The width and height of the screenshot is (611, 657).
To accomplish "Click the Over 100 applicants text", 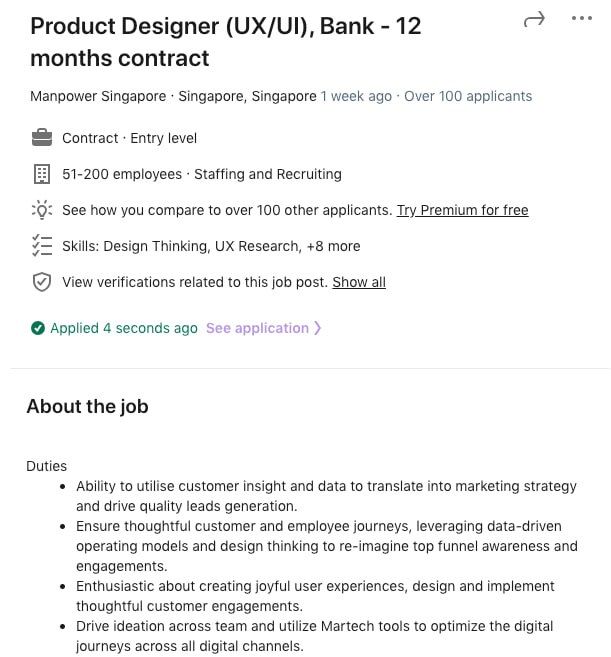I will (468, 96).
